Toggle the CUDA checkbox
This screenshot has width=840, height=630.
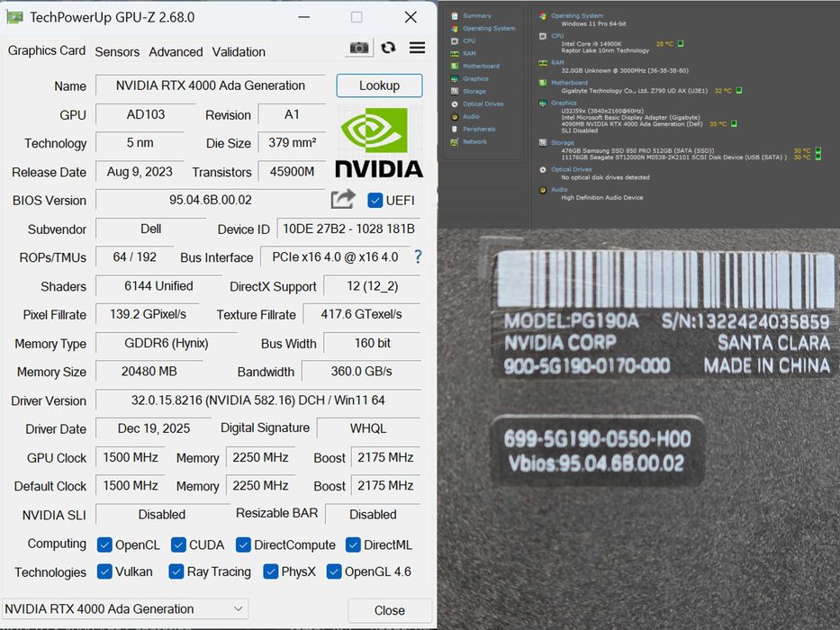[x=178, y=544]
